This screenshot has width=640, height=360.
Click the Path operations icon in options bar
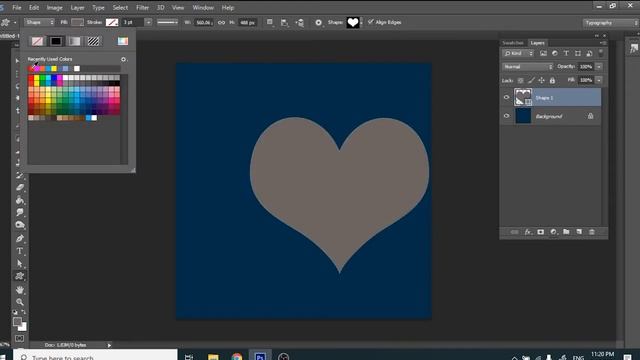pyautogui.click(x=270, y=22)
